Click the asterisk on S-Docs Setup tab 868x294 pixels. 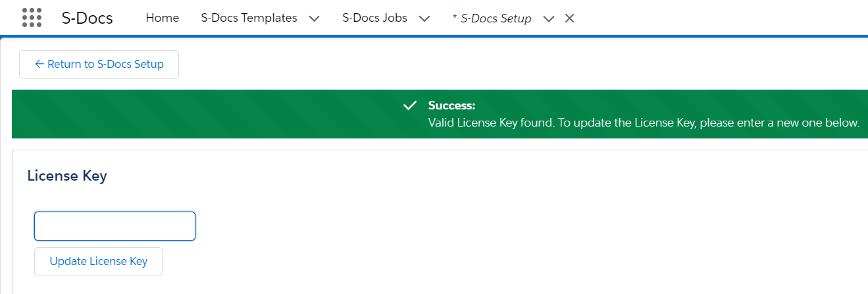coord(455,18)
